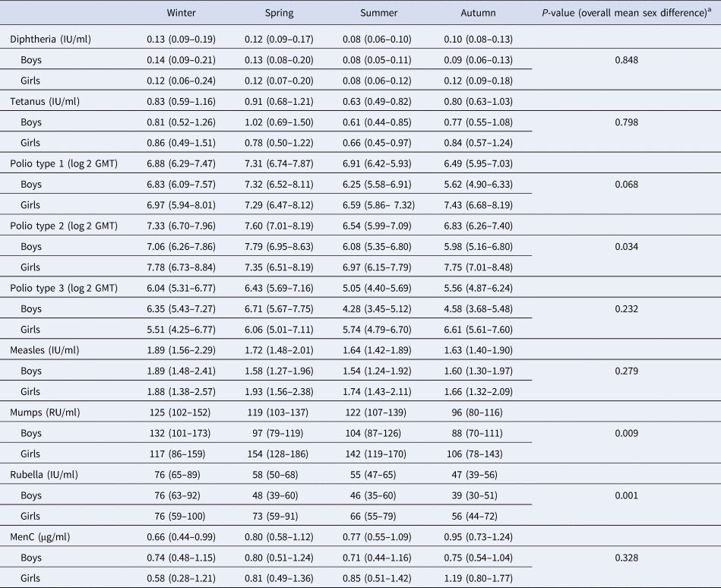This screenshot has height=588, width=721.
Task: Select the Mumps winter value 125 (102–152)
Action: 181,412
